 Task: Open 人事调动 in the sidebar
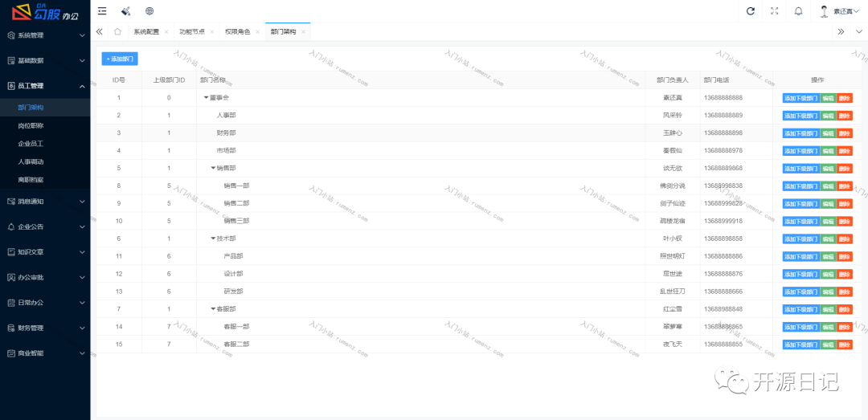click(31, 162)
